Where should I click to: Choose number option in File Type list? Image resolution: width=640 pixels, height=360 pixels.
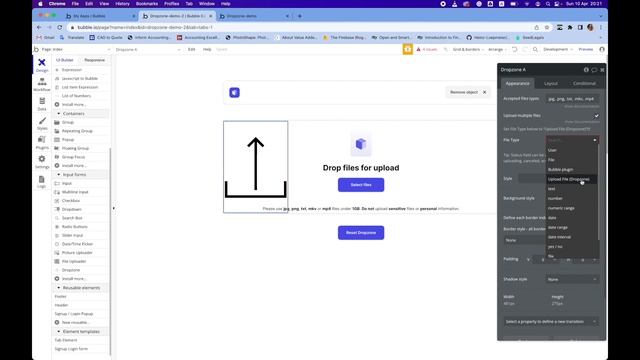point(571,198)
